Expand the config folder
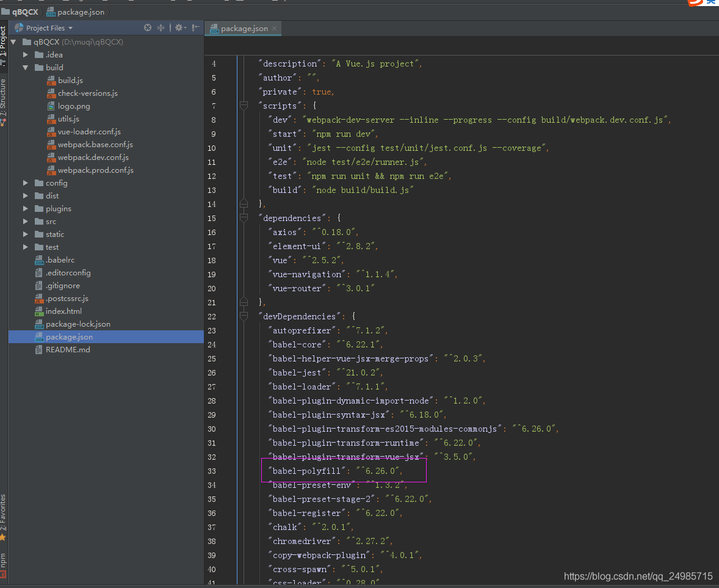 [x=26, y=183]
